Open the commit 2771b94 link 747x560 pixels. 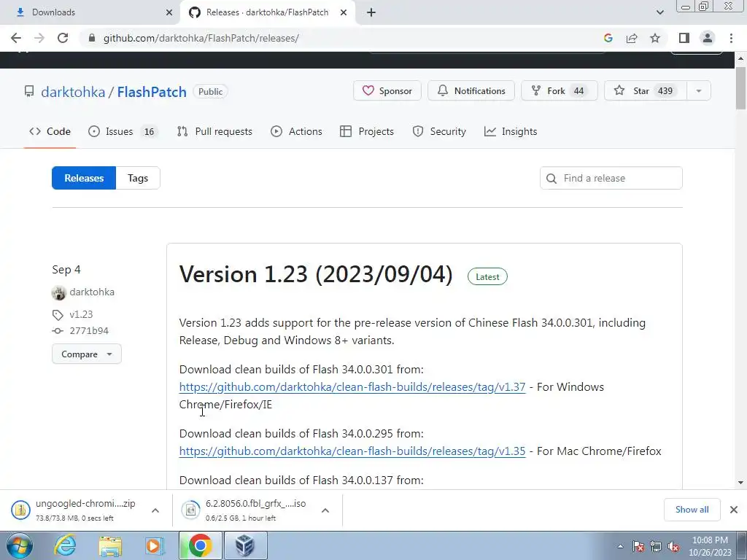click(x=89, y=330)
